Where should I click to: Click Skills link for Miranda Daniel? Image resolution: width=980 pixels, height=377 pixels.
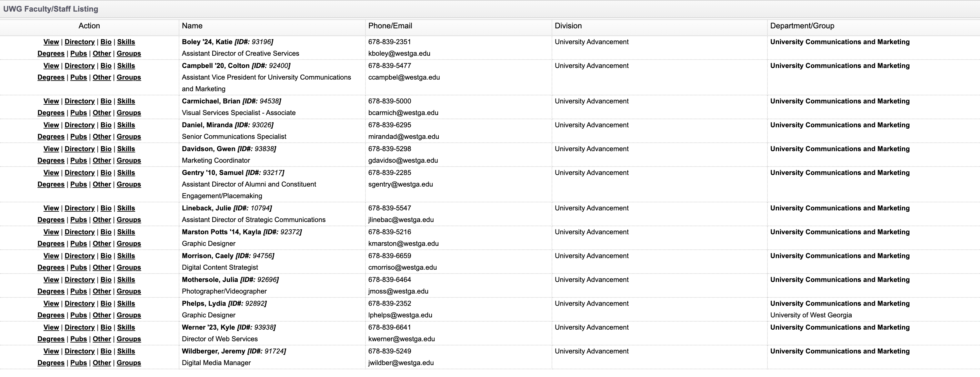126,125
